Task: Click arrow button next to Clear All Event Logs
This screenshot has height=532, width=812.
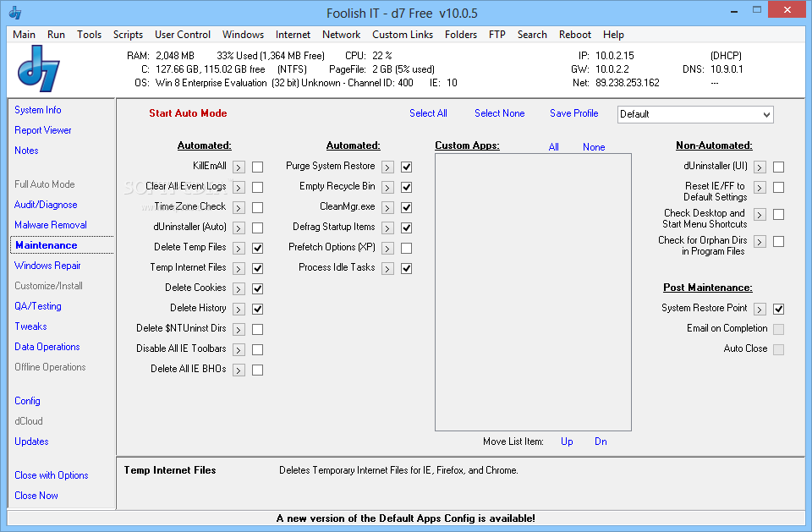Action: [x=239, y=187]
